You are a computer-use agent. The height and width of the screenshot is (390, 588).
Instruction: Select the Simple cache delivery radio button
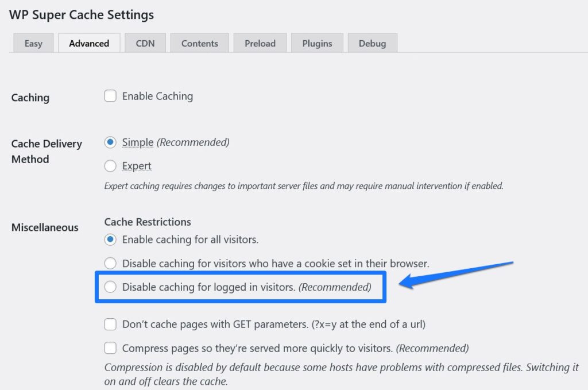[110, 142]
